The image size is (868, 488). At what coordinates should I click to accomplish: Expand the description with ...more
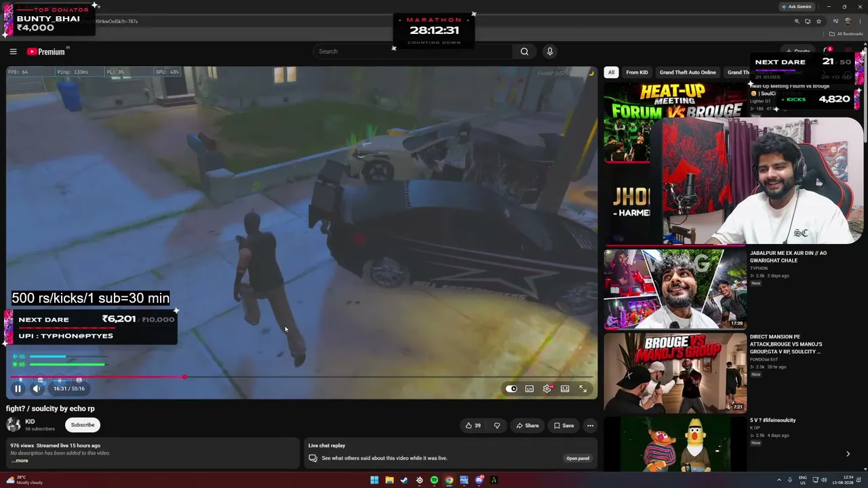click(x=20, y=461)
